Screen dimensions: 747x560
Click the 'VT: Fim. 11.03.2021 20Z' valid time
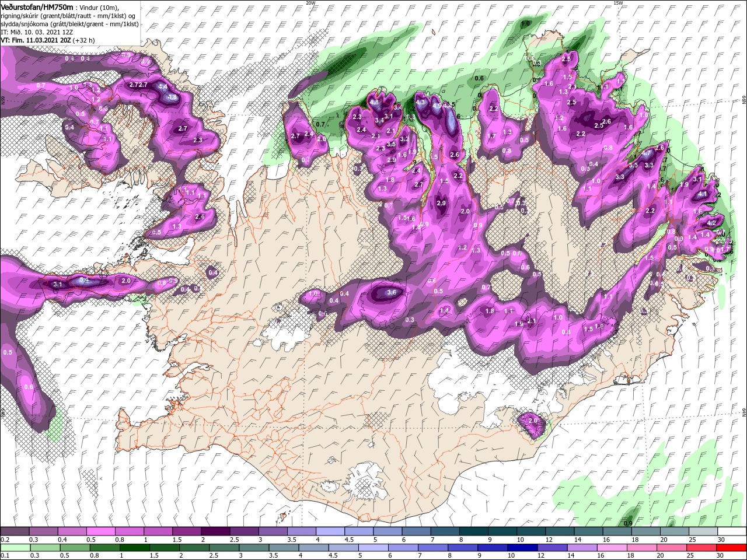pyautogui.click(x=36, y=40)
